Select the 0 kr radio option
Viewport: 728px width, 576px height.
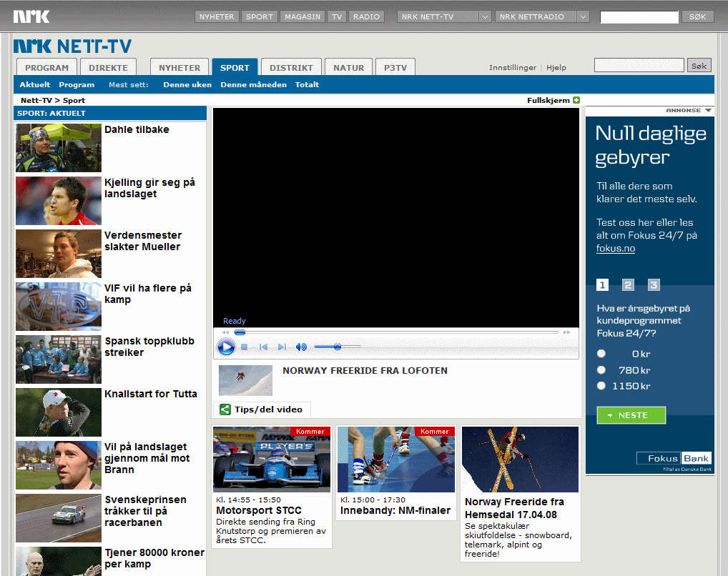(x=601, y=354)
